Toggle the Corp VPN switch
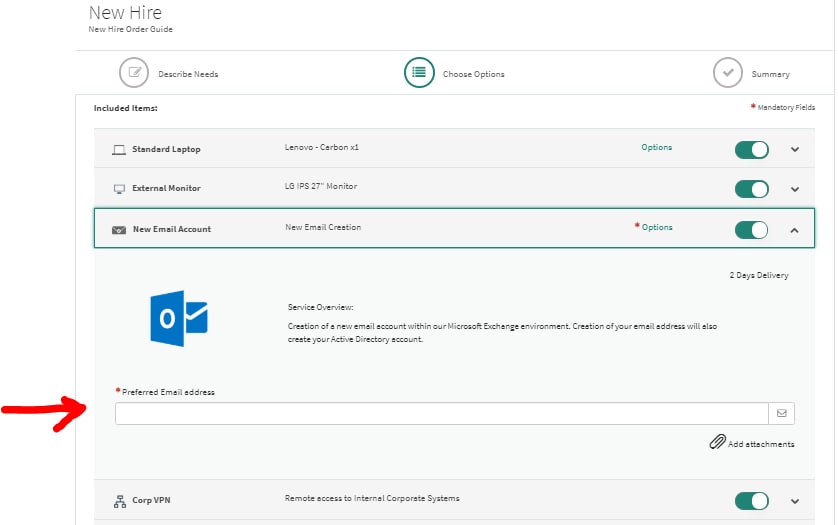This screenshot has height=525, width=838. 751,501
